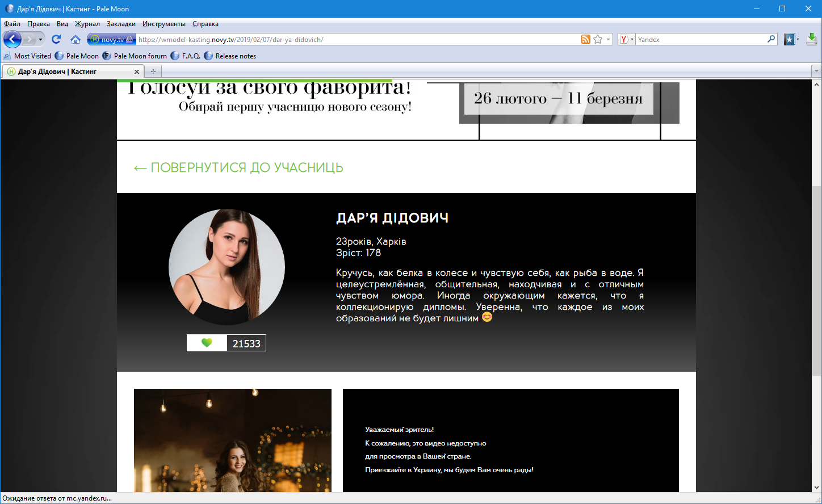Click the circular profile photo of Дар'я
Image resolution: width=822 pixels, height=504 pixels.
tap(227, 267)
